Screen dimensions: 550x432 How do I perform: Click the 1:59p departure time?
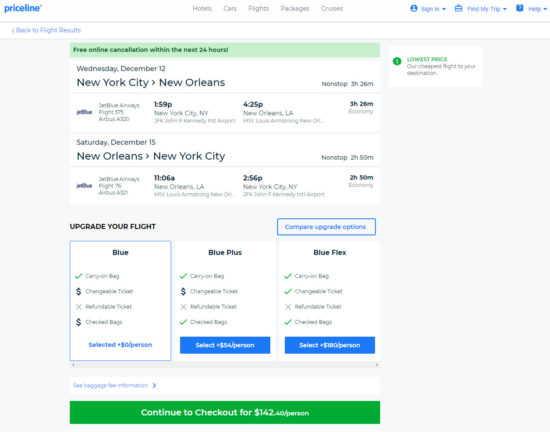point(163,104)
